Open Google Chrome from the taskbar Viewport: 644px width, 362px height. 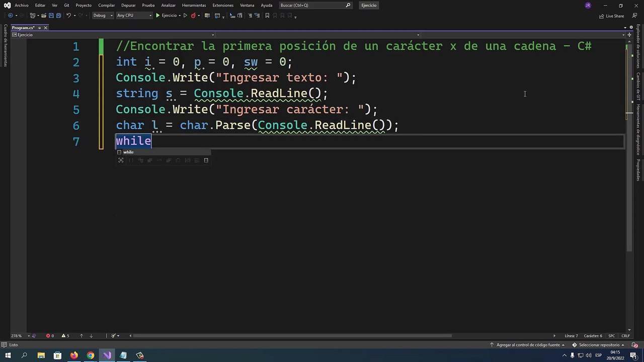pyautogui.click(x=91, y=355)
